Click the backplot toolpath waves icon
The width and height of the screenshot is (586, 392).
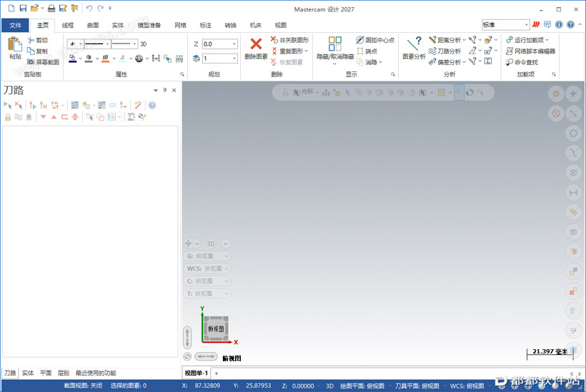(x=75, y=105)
